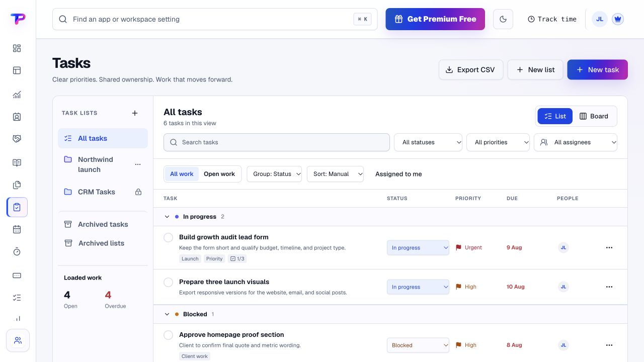Open the All priorities filter dropdown
This screenshot has width=644, height=362.
tap(498, 142)
